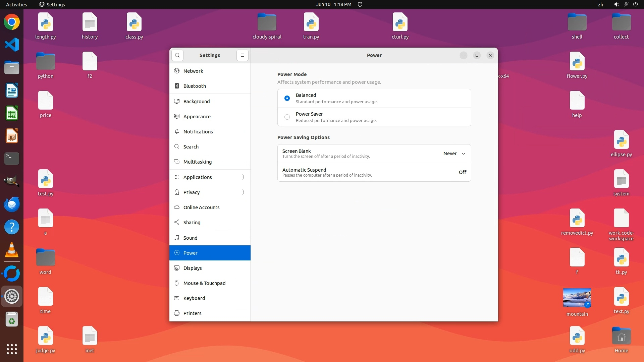Image resolution: width=644 pixels, height=362 pixels.
Task: Select the Balanced power mode
Action: coord(287,98)
